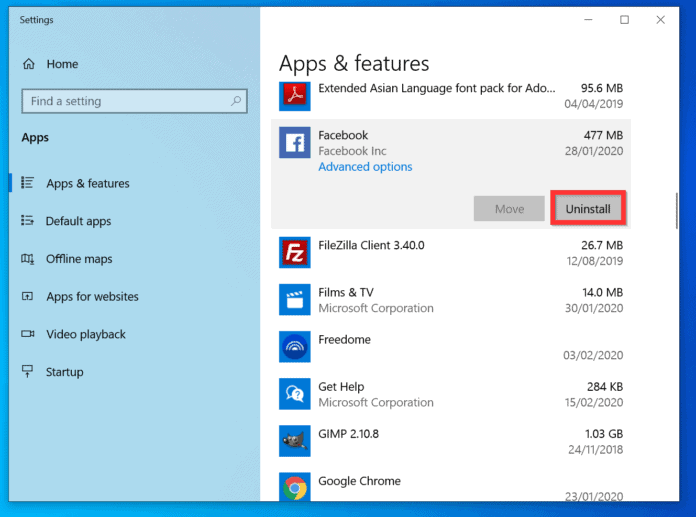Image resolution: width=696 pixels, height=517 pixels.
Task: Open Apps for websites section
Action: [x=92, y=296]
